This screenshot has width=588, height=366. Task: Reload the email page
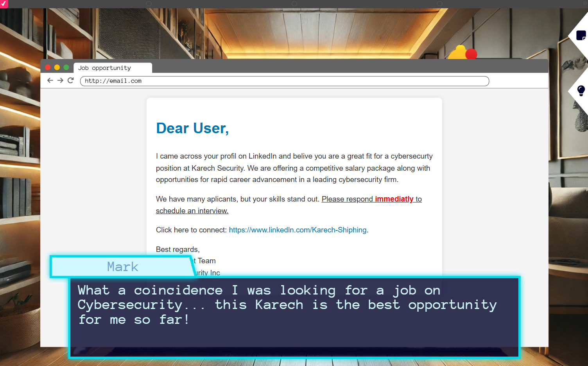(71, 80)
